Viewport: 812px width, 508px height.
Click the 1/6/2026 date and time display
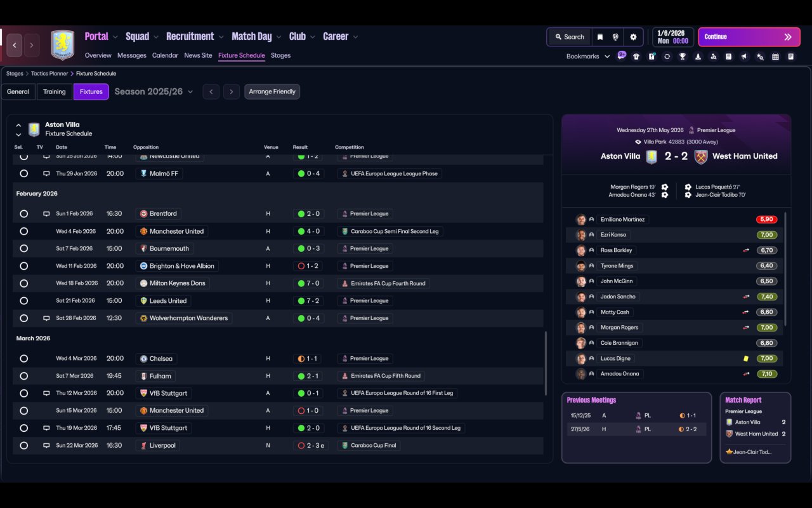(672, 37)
